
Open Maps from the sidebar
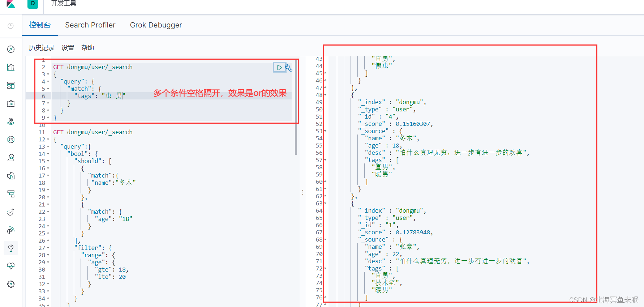tap(11, 121)
